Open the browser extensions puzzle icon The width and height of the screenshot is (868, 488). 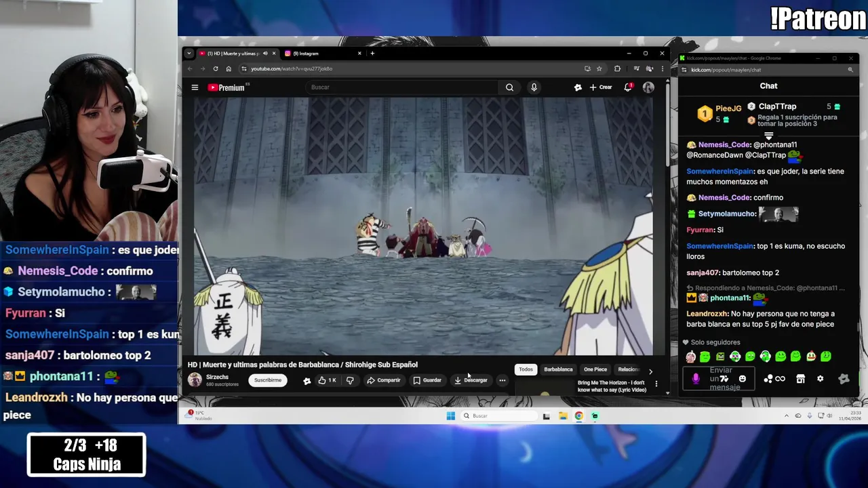point(617,68)
